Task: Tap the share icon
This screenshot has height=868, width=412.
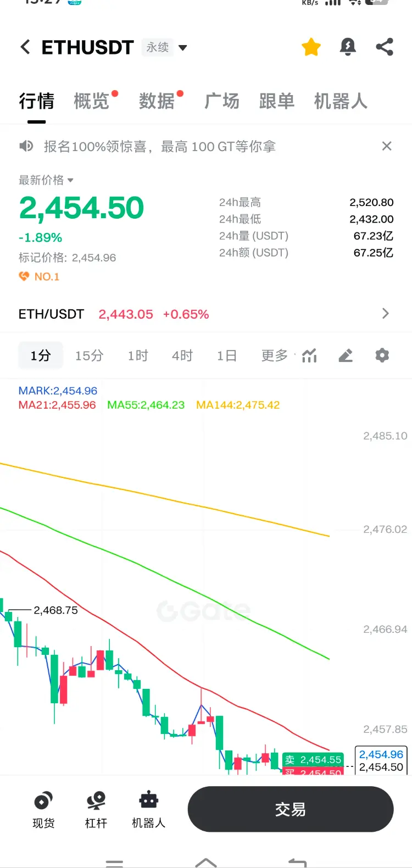Action: click(385, 47)
